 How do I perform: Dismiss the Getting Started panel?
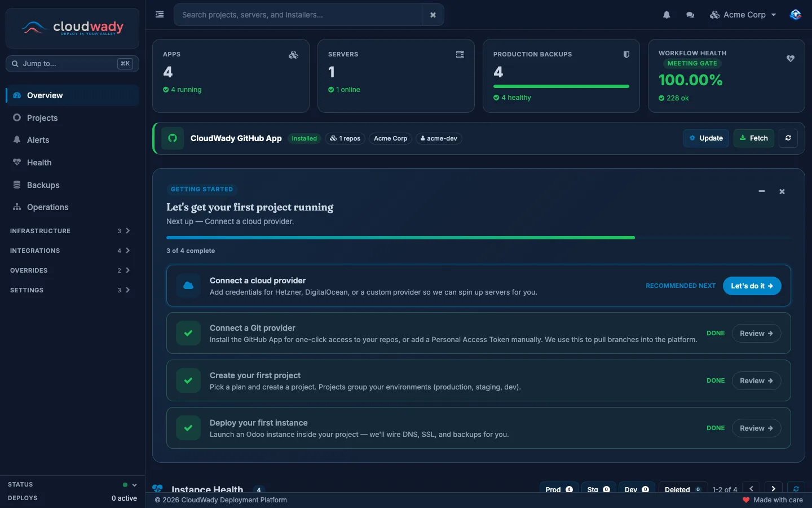(782, 191)
